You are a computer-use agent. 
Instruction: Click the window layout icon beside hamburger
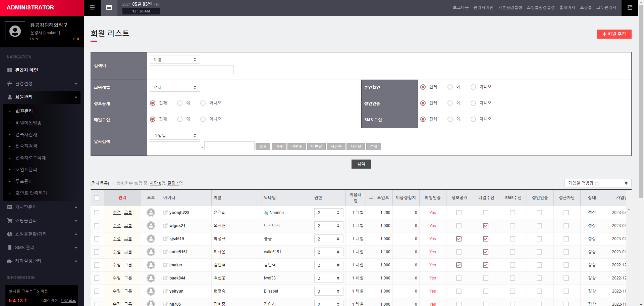(109, 8)
